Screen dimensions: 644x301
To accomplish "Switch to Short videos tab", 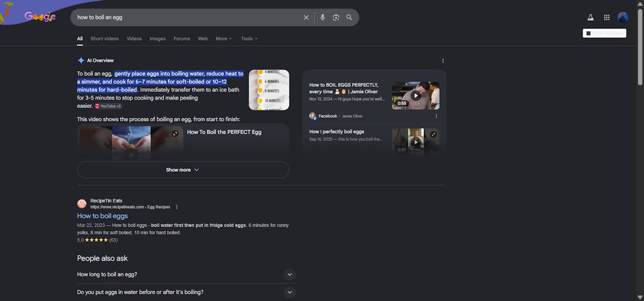I will 105,39.
